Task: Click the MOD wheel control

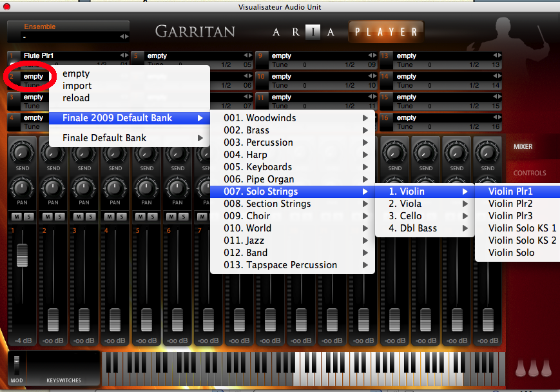Action: [x=17, y=364]
